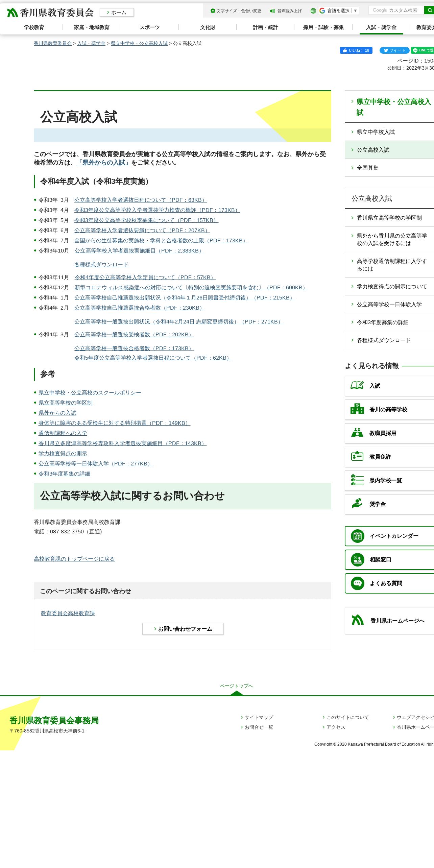This screenshot has height=868, width=434.
Task: Click footer このサイトについて link
Action: coord(347,717)
